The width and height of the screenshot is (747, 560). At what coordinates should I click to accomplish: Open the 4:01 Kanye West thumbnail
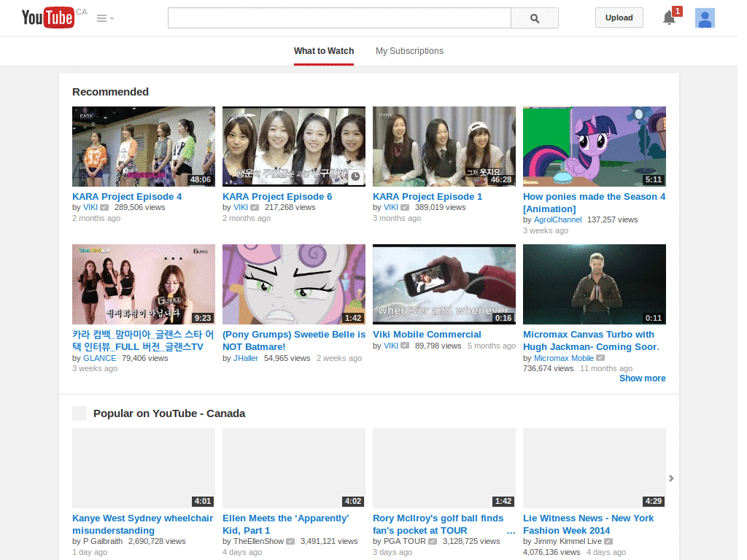pos(144,468)
